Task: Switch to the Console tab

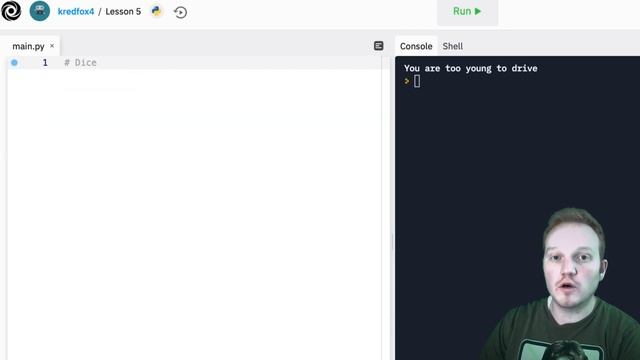Action: (416, 46)
